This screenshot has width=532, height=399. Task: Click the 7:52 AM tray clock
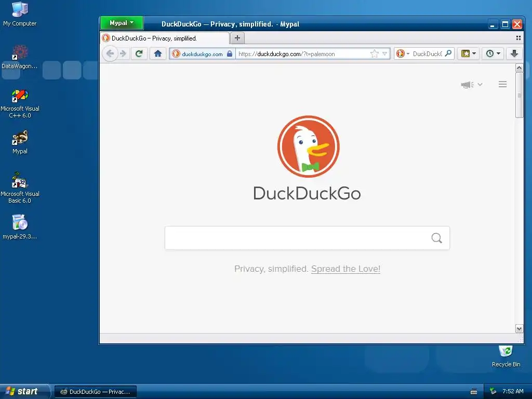pyautogui.click(x=513, y=391)
